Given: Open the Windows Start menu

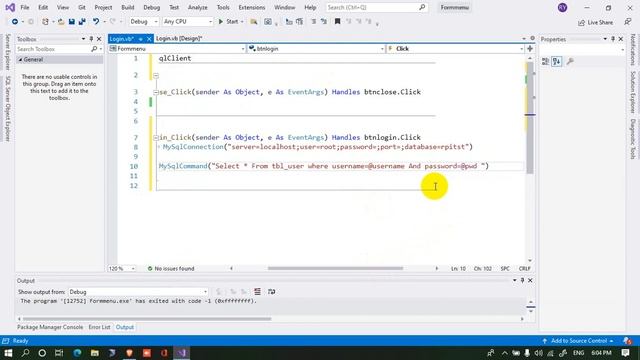Looking at the screenshot, I should 8,353.
